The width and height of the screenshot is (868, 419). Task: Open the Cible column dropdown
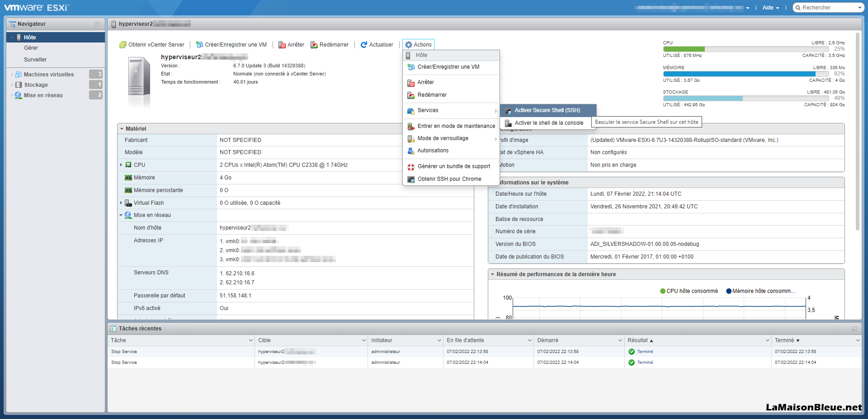point(364,340)
